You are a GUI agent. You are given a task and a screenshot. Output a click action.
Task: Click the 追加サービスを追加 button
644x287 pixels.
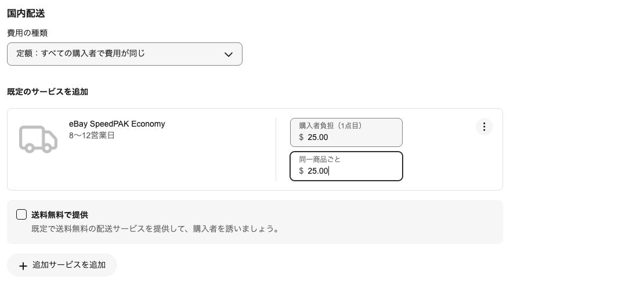click(62, 265)
